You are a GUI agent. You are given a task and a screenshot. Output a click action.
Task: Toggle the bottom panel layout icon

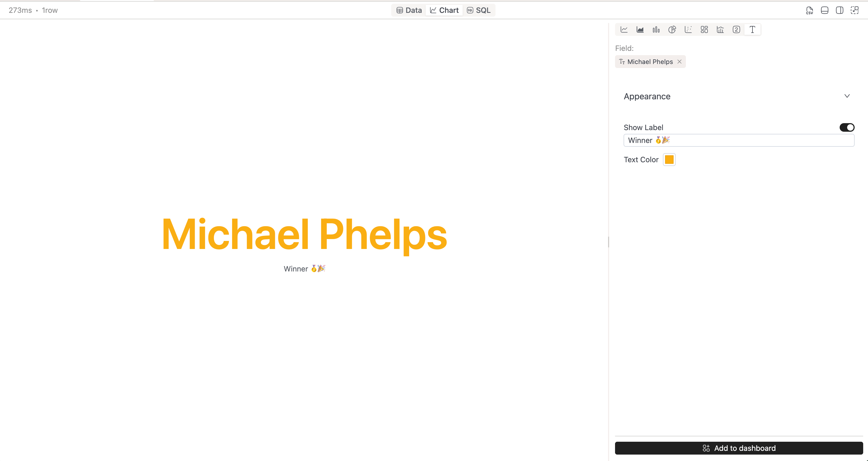[x=824, y=10]
